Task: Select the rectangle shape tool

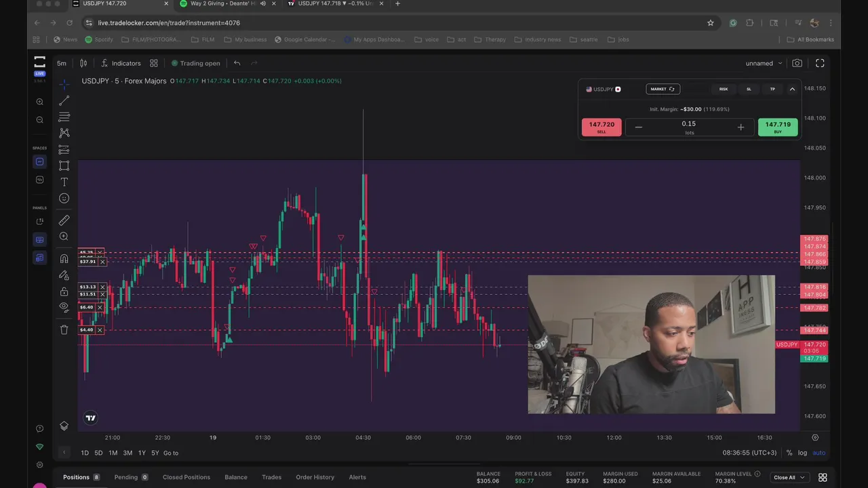Action: click(64, 165)
